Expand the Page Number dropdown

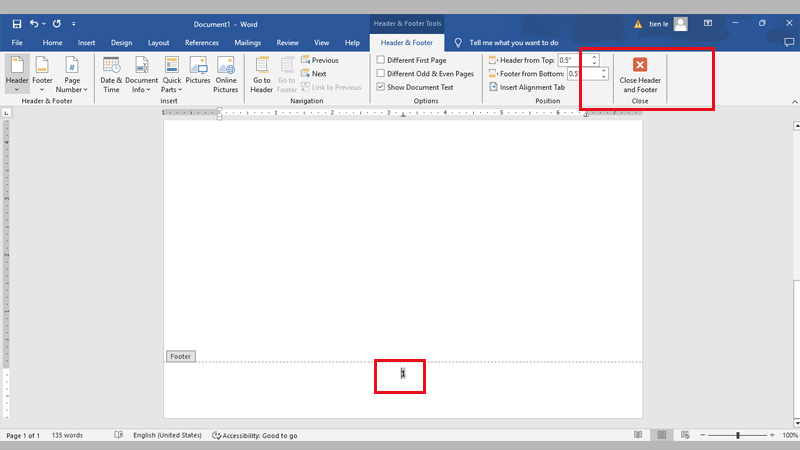click(x=70, y=75)
